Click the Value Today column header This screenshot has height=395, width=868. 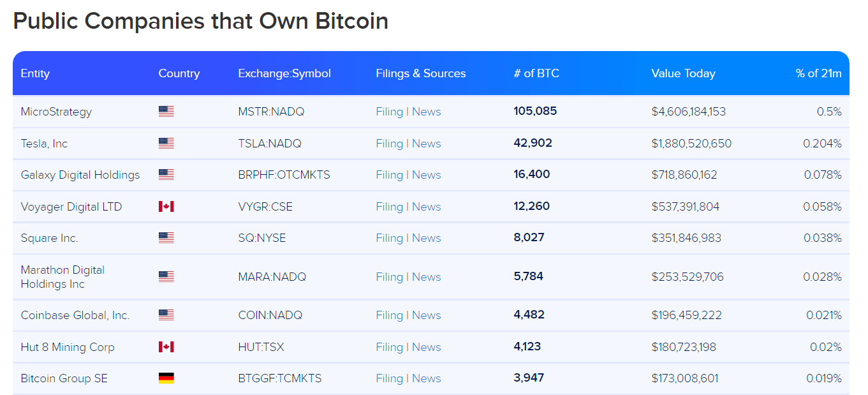tap(683, 73)
